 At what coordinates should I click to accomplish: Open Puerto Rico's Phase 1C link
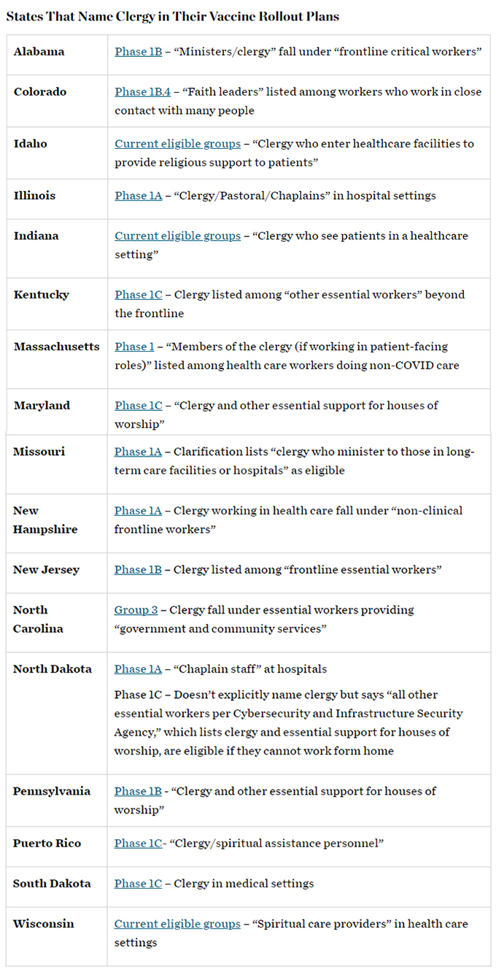(x=138, y=844)
